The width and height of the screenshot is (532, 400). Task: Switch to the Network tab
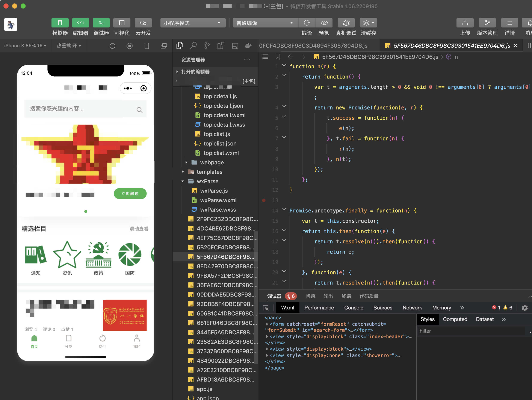pos(412,308)
